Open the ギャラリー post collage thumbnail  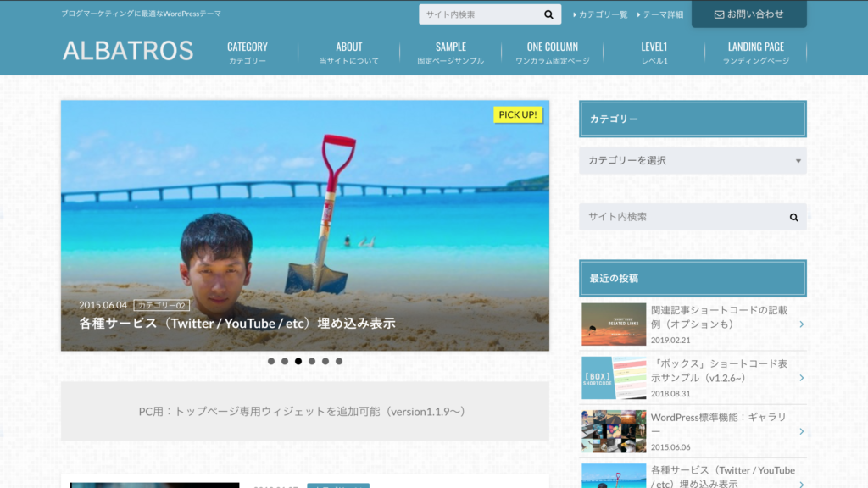(x=614, y=431)
